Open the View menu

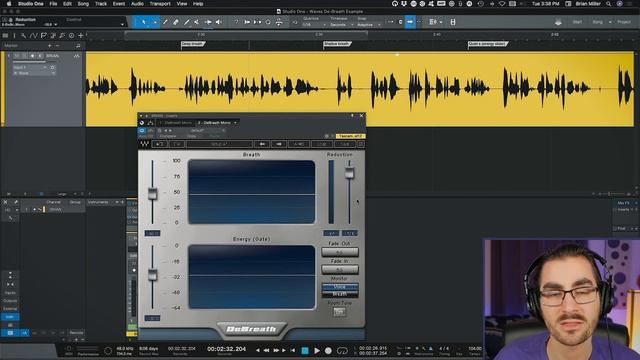tap(182, 4)
